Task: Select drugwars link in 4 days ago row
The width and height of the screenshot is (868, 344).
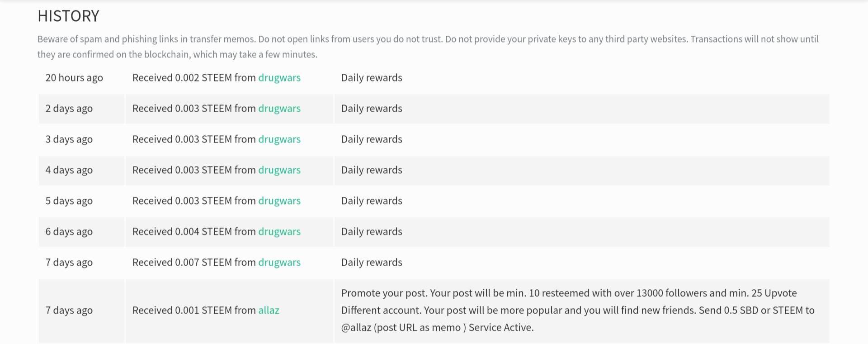Action: pos(279,170)
